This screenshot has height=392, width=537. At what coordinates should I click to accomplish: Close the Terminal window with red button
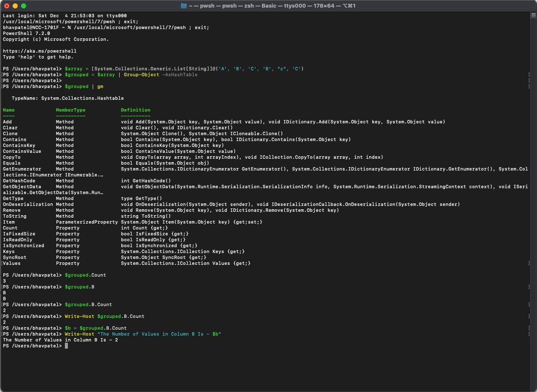point(6,6)
